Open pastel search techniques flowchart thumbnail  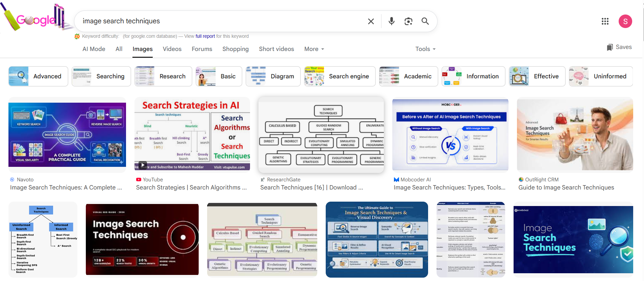262,239
